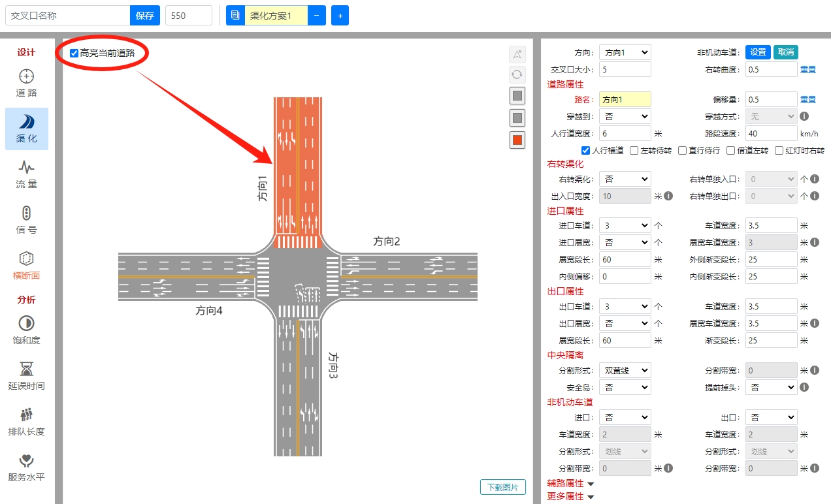Open the 道路 design tool
Screen dimensions: 831x504
[x=26, y=83]
